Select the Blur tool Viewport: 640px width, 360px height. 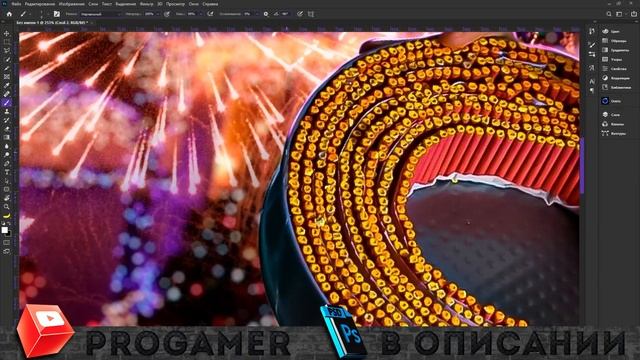(x=7, y=146)
